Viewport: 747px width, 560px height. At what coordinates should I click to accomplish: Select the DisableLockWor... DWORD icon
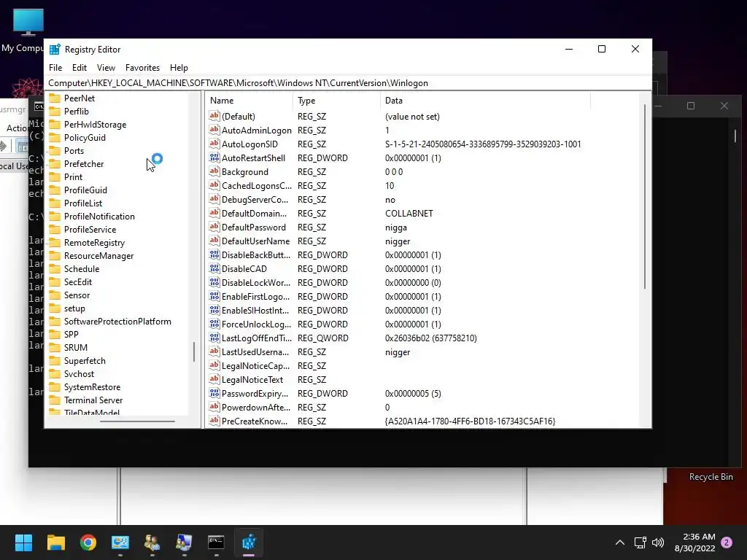214,282
